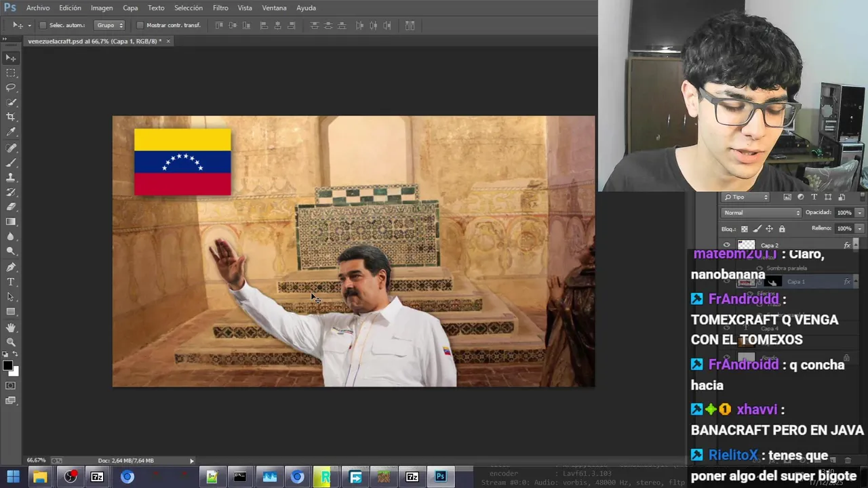Select the Hand tool

click(x=11, y=327)
